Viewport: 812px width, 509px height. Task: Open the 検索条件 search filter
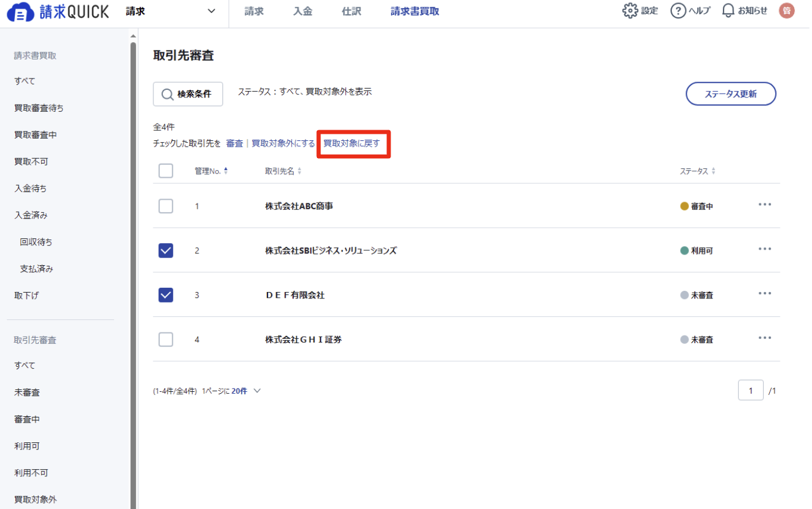(x=188, y=94)
